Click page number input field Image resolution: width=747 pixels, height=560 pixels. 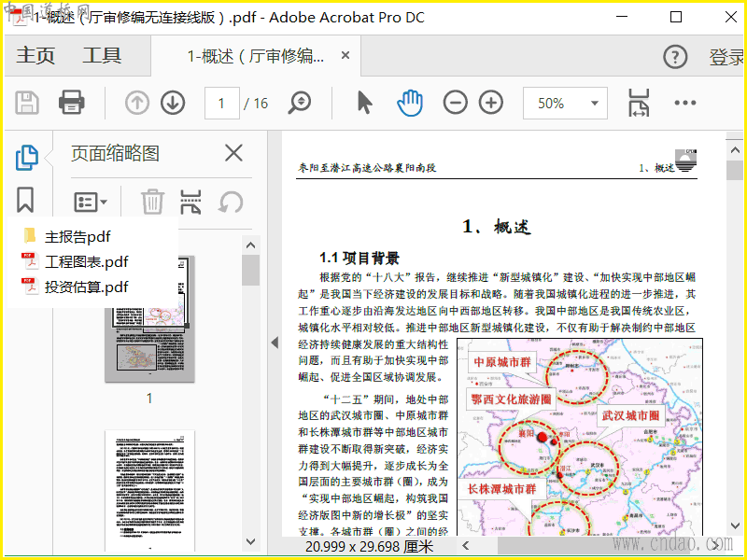click(x=221, y=103)
